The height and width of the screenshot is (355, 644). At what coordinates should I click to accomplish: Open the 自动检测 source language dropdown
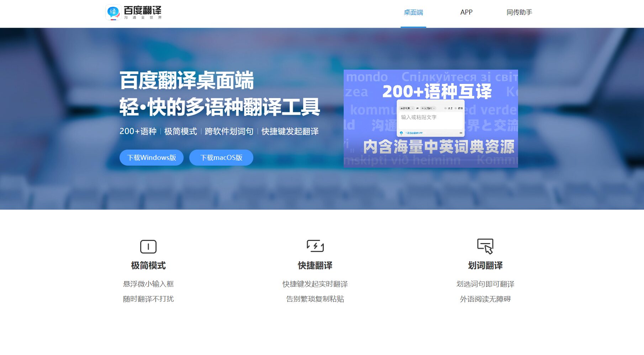[x=406, y=108]
